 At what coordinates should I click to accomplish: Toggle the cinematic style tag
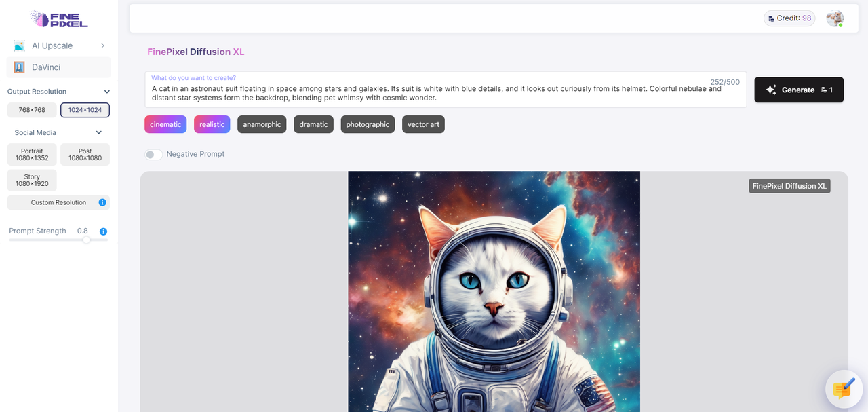(x=165, y=124)
